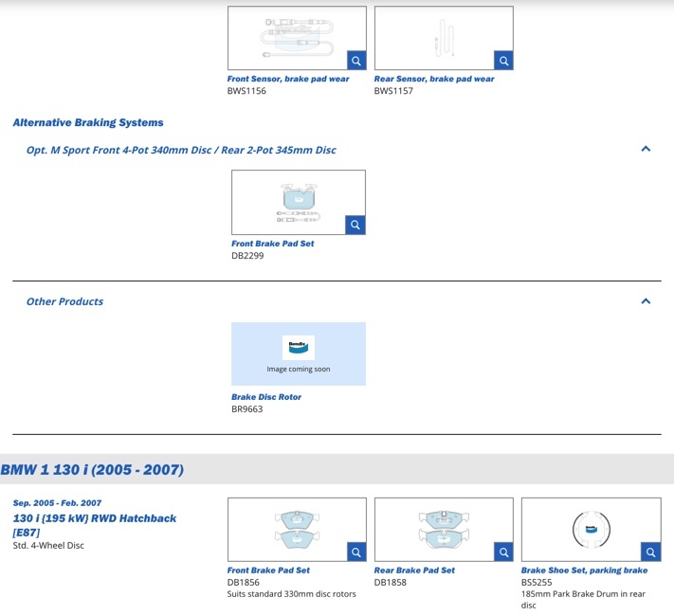Select part number BS5255 text
This screenshot has width=674, height=616.
pos(537,583)
